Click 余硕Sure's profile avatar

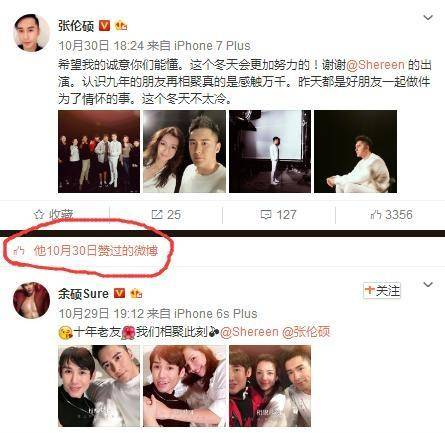[31, 300]
